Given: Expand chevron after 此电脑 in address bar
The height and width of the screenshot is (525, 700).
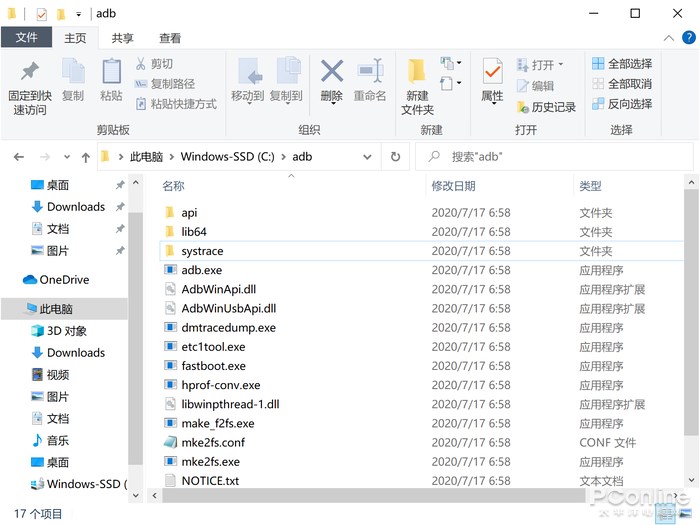Looking at the screenshot, I should (x=172, y=157).
